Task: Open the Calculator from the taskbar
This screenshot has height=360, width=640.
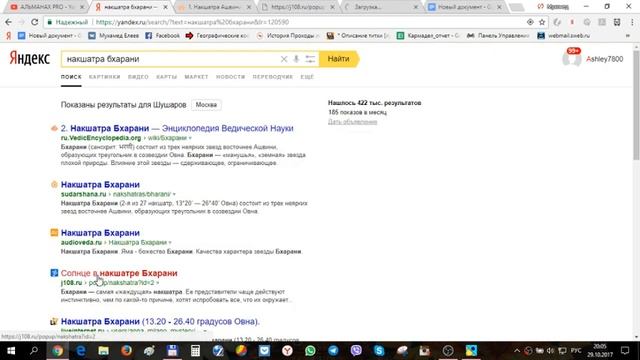Action: [x=195, y=351]
